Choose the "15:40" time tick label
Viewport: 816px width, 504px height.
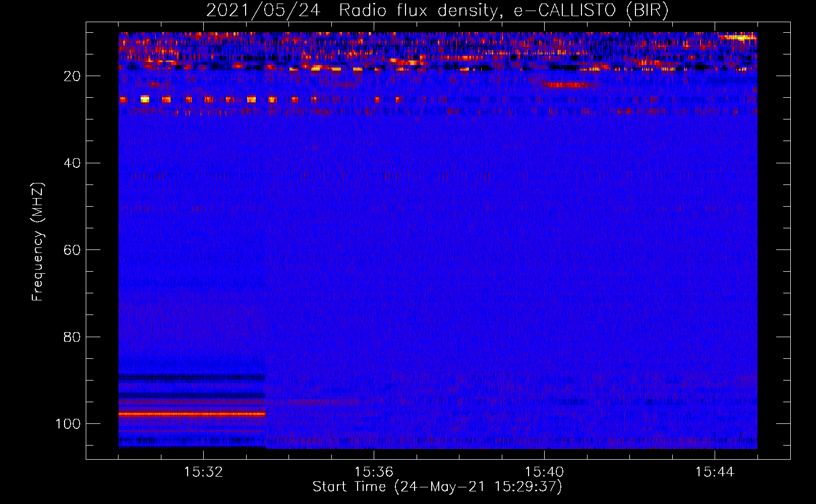(x=544, y=472)
